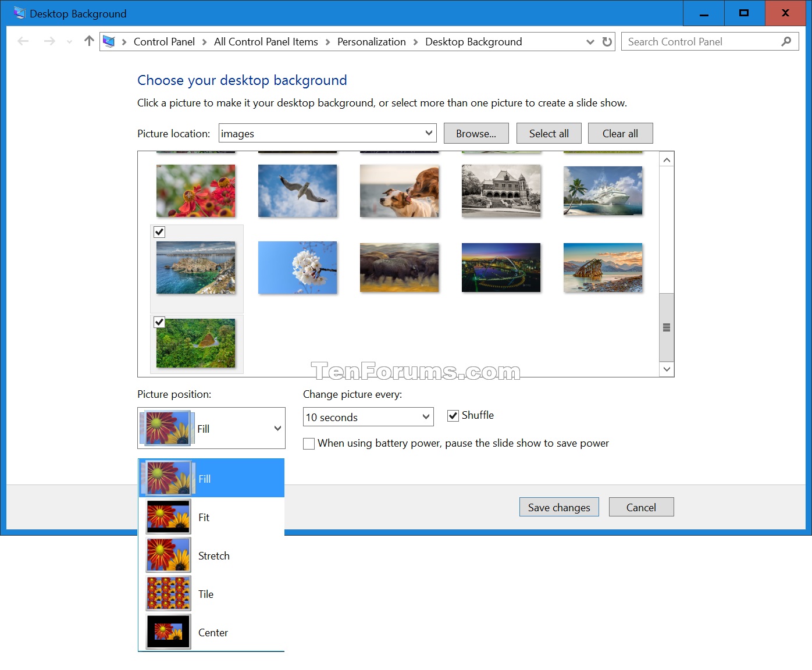Enable pausing slide show on battery power

(x=309, y=443)
